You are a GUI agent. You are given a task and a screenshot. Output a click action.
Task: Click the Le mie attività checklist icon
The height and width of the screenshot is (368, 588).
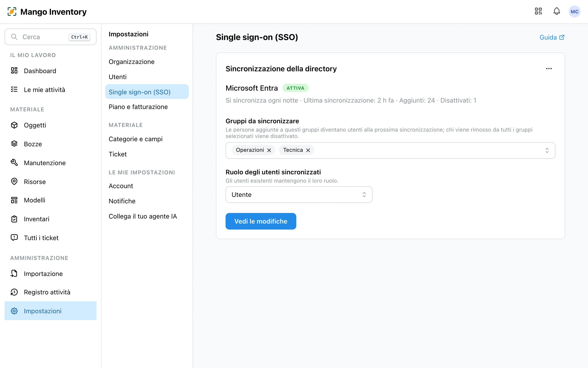(x=14, y=89)
